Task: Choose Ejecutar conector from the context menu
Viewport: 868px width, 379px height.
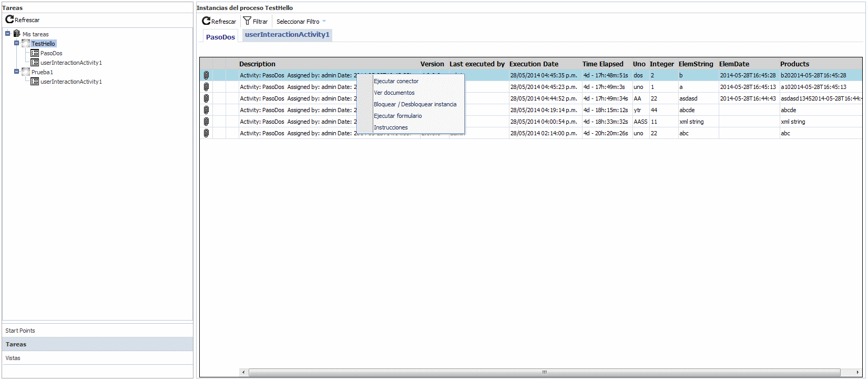Action: 396,81
